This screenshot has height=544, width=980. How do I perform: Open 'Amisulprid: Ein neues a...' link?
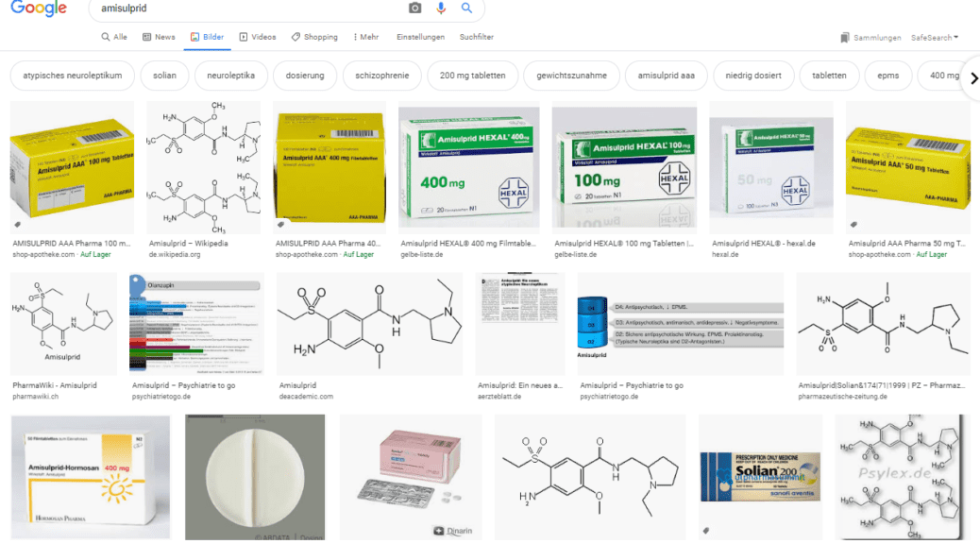(x=520, y=385)
